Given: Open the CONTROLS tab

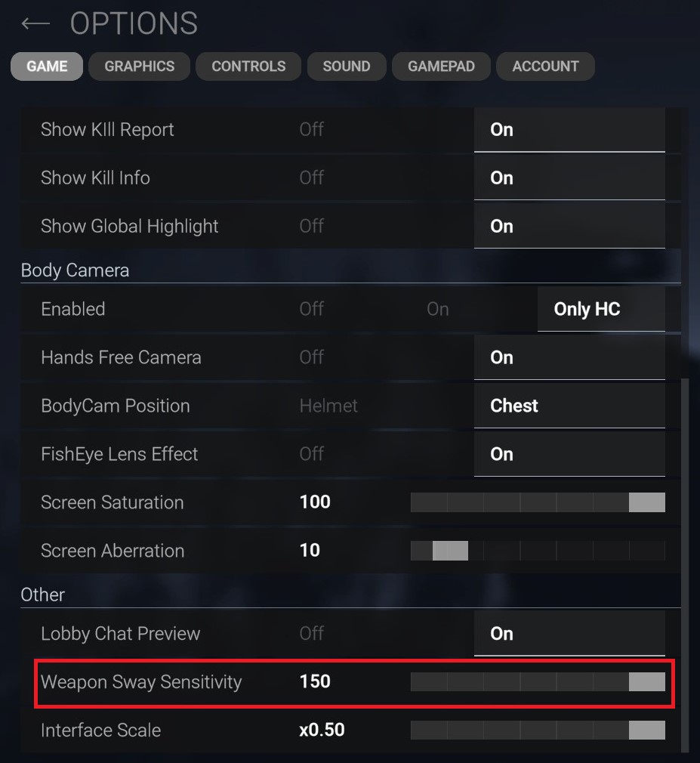Looking at the screenshot, I should point(248,66).
